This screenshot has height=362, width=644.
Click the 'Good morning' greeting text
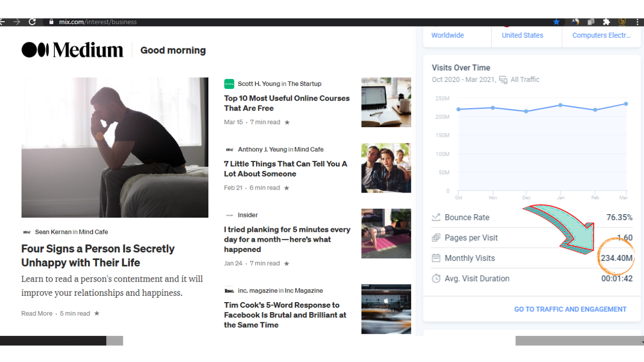[173, 50]
